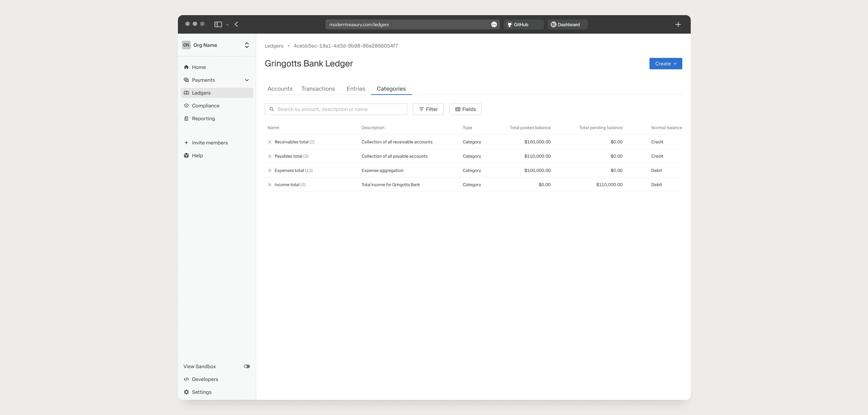Open the blue Create button

(665, 64)
